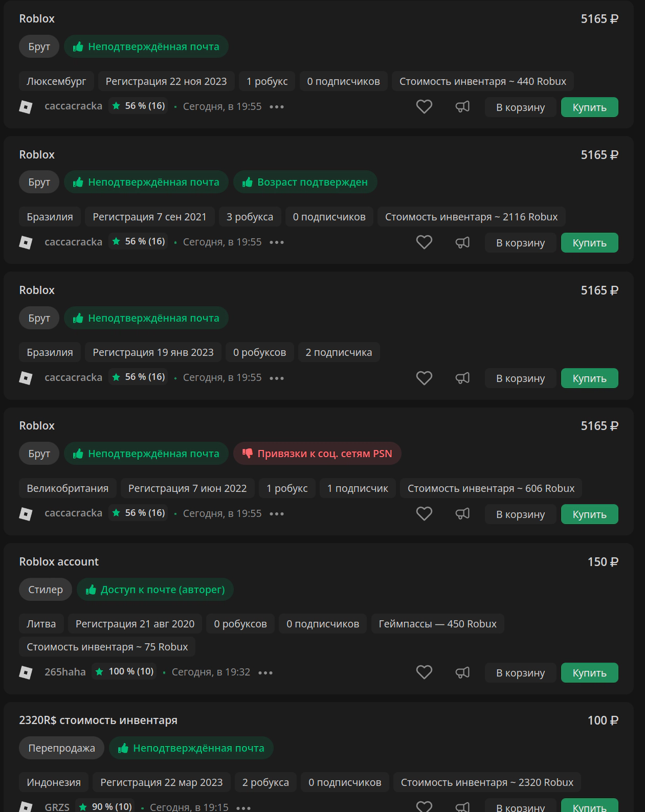Select the Стилер tag on Roblox account listing
The image size is (645, 812).
pos(46,590)
